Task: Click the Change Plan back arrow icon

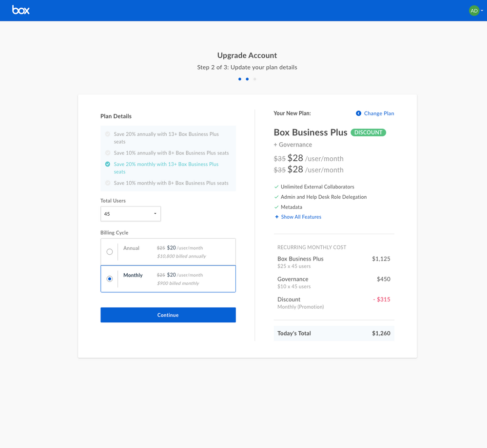Action: tap(358, 113)
